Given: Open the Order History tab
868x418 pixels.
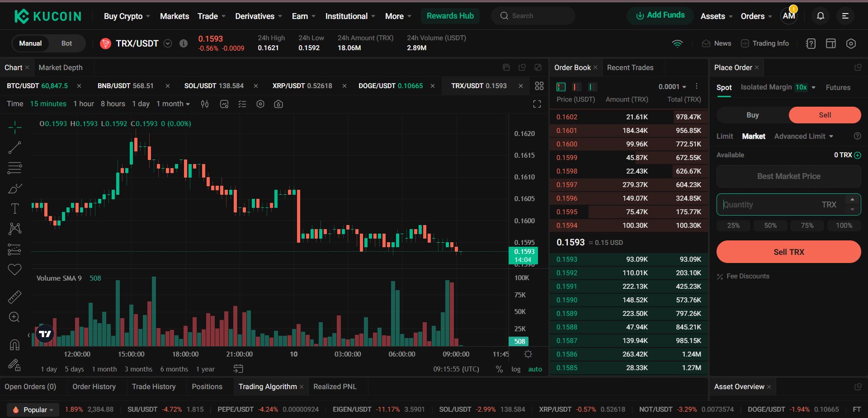Looking at the screenshot, I should 94,386.
